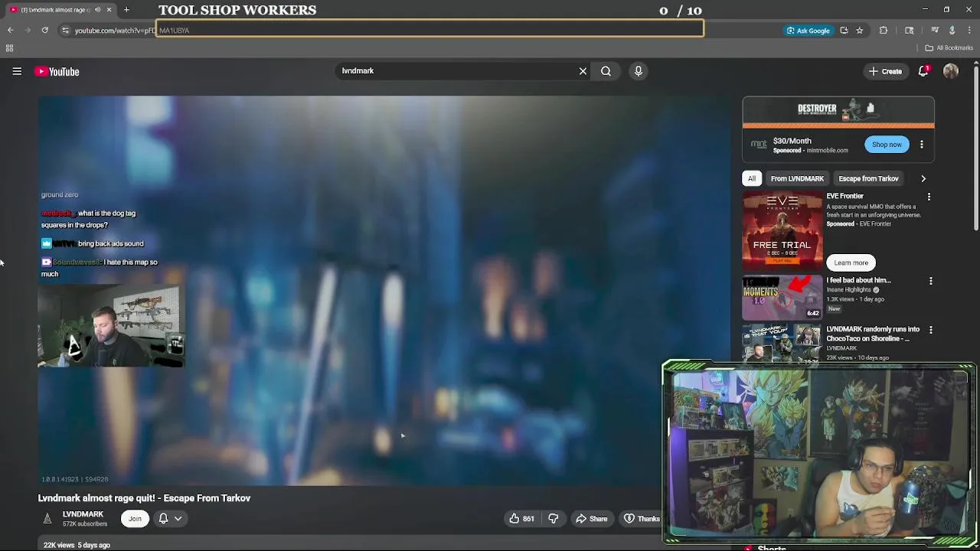Open the LVNDMARK channel name link
Screen dimensions: 980x551
tap(83, 514)
